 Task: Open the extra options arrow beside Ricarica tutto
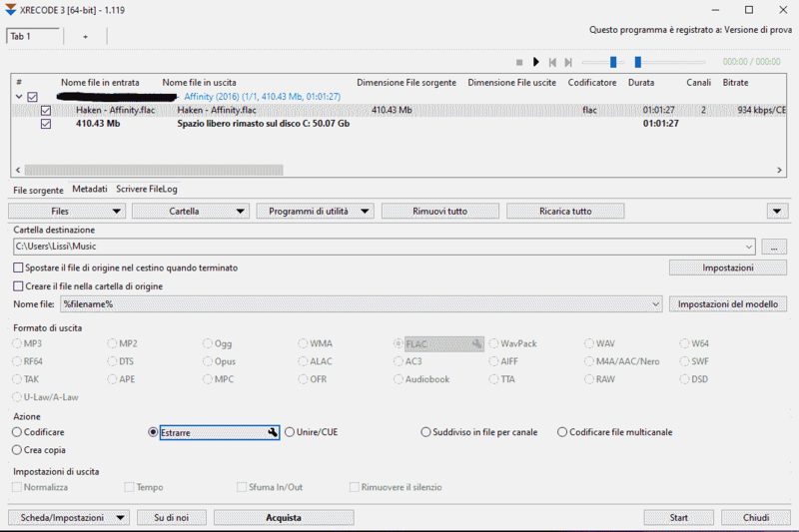coord(777,211)
